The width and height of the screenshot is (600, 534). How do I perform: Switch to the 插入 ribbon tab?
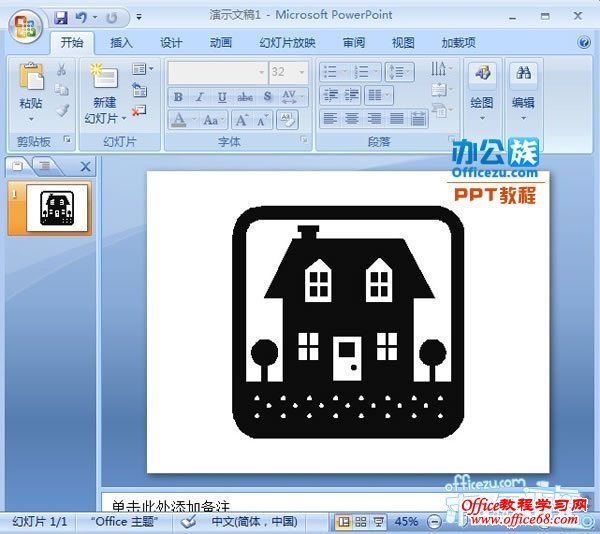tap(121, 42)
